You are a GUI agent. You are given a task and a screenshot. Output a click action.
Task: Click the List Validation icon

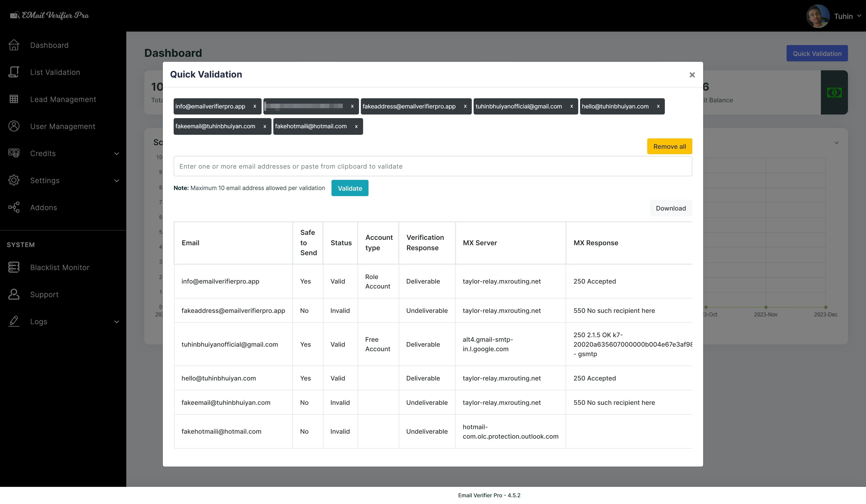tap(14, 72)
